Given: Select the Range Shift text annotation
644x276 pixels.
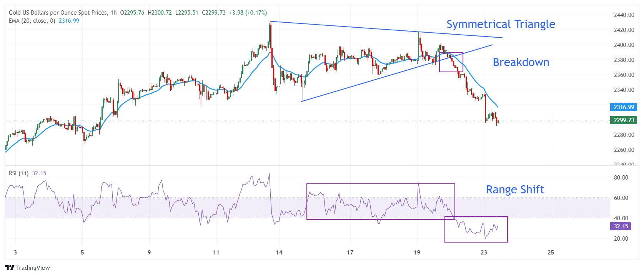Looking at the screenshot, I should click(x=515, y=190).
